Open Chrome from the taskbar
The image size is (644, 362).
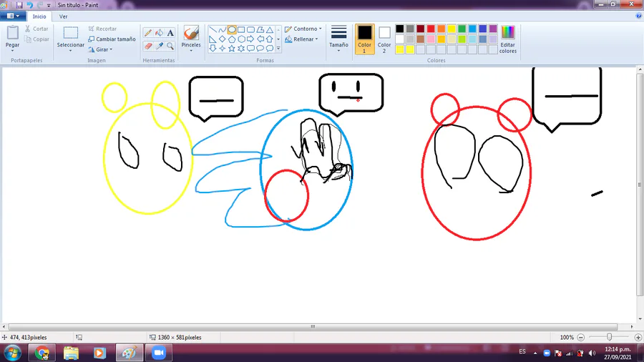(x=42, y=353)
